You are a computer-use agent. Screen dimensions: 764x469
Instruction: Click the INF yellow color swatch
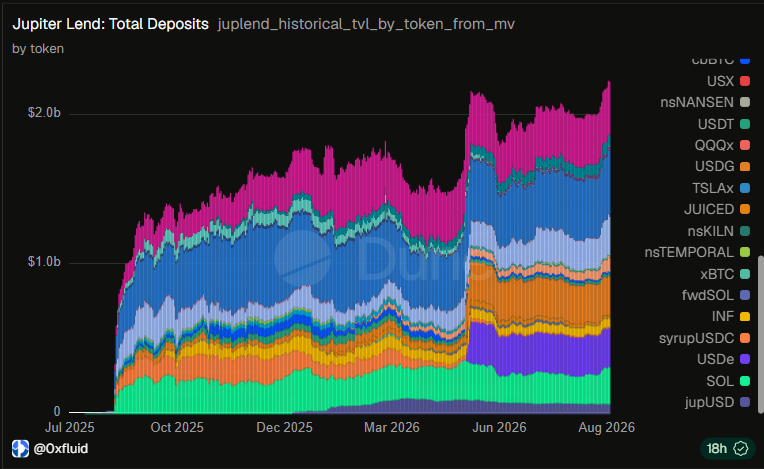coord(745,317)
